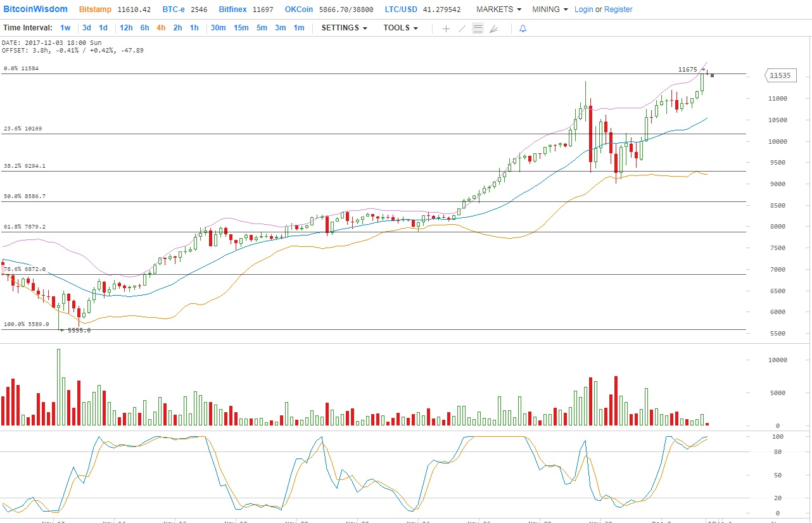Screen dimensions: 812x523
Task: Open the Login page
Action: [x=584, y=9]
